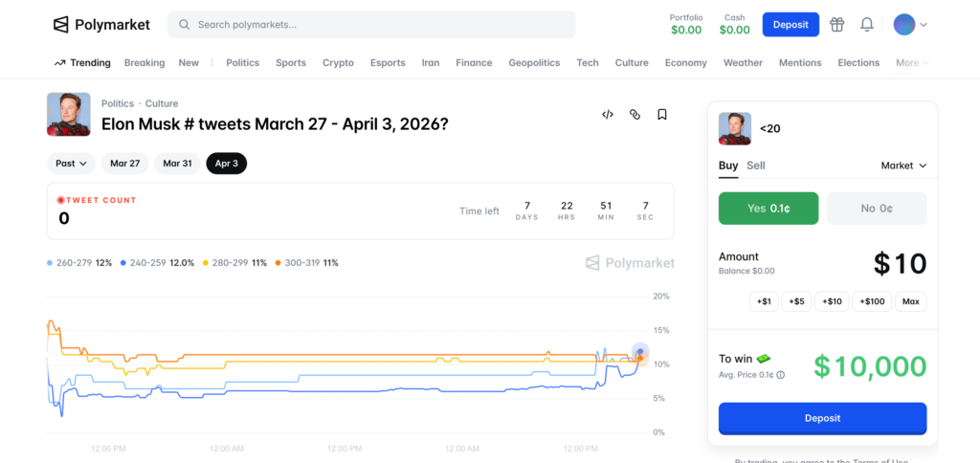Expand the More categories menu
This screenshot has width=980, height=463.
click(x=912, y=62)
